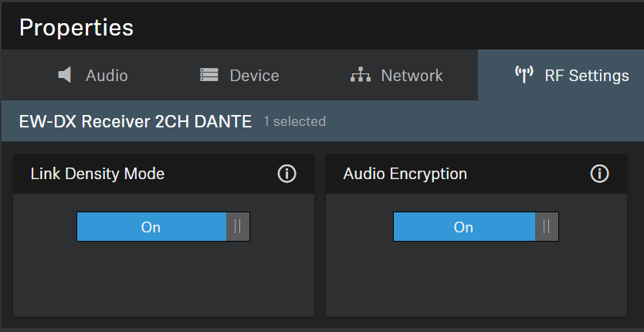The width and height of the screenshot is (644, 332).
Task: Click the antenna icon beside RF Settings
Action: 524,75
